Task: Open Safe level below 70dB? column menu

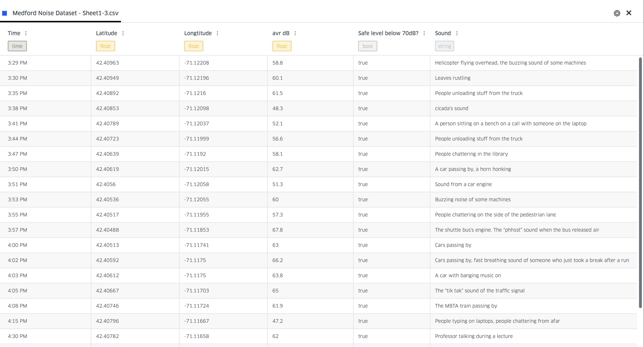Action: point(424,33)
